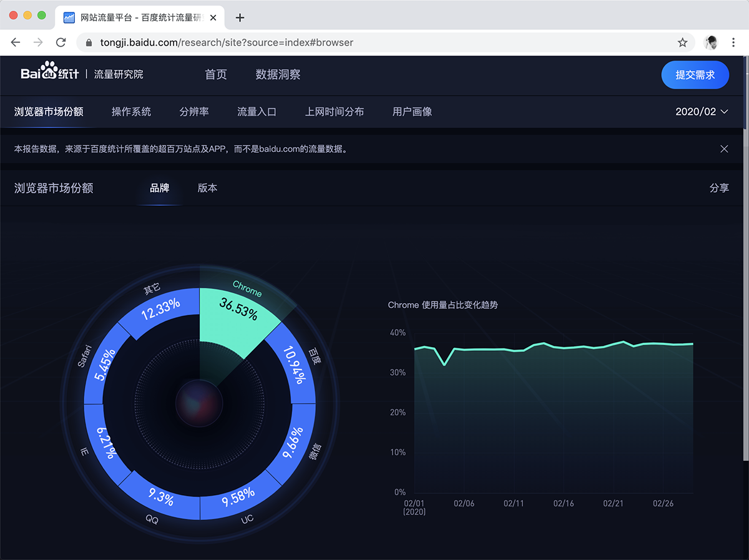Select the 上网时间分布 tab
This screenshot has width=749, height=560.
[335, 112]
